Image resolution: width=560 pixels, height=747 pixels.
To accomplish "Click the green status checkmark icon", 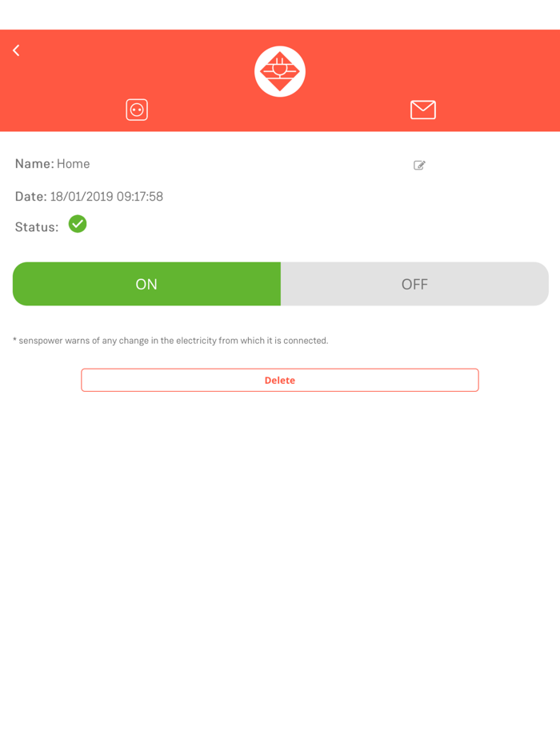I will [78, 224].
